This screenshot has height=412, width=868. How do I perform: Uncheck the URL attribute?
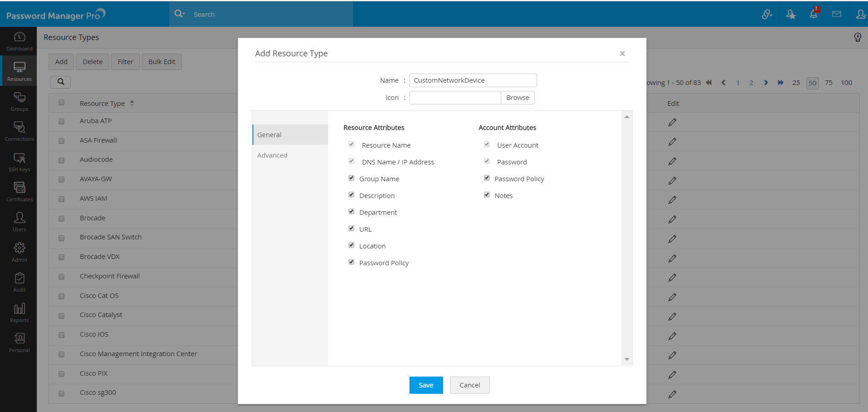[351, 228]
